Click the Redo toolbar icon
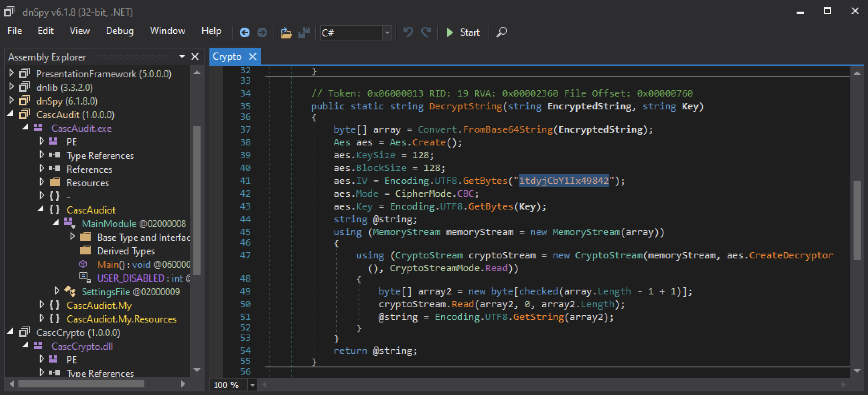The image size is (868, 395). pos(426,32)
